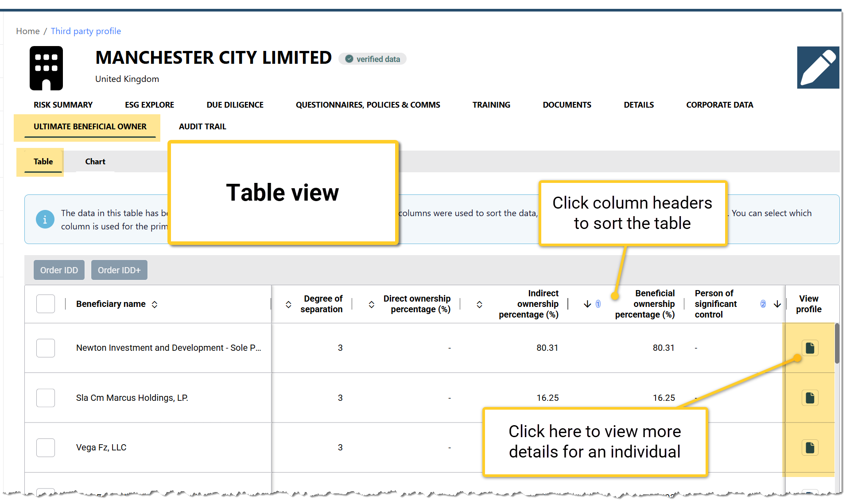Screen dimensions: 846x504
Task: Select the Ultimate Beneficial Owner tab
Action: 90,127
